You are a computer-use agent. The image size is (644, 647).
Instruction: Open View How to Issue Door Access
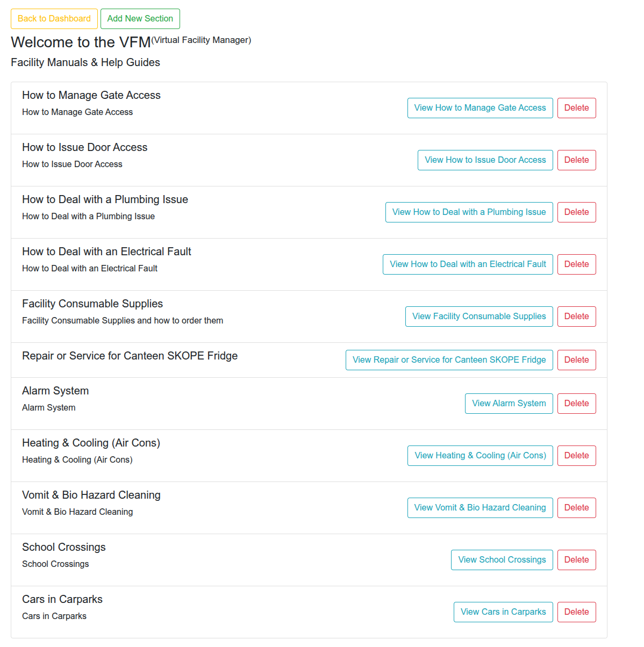coord(485,160)
